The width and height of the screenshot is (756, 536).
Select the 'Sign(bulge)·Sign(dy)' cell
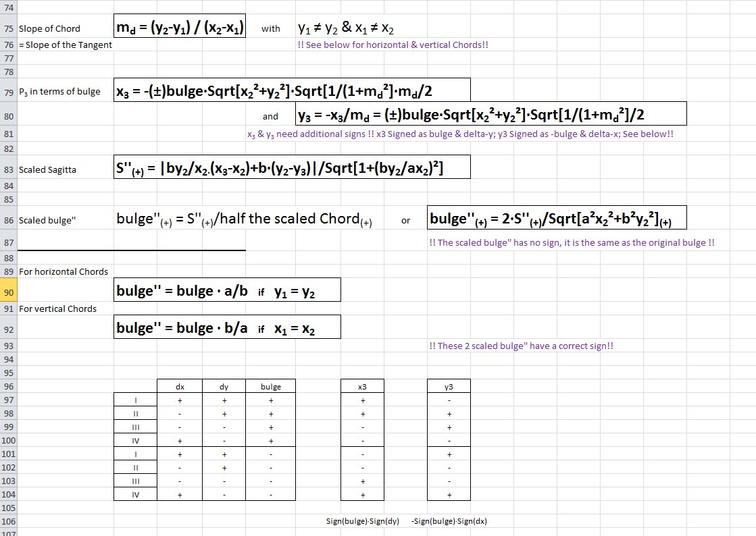coord(363,522)
